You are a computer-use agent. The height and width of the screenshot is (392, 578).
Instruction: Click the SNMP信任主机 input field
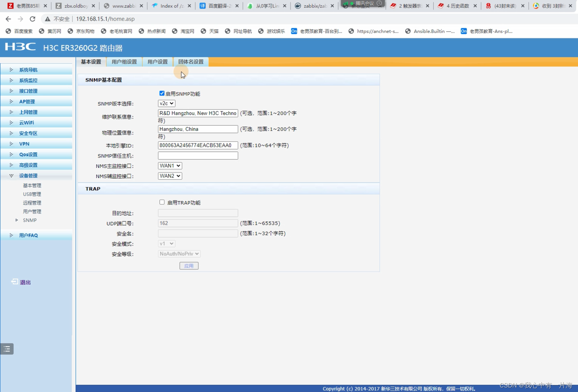click(x=198, y=155)
